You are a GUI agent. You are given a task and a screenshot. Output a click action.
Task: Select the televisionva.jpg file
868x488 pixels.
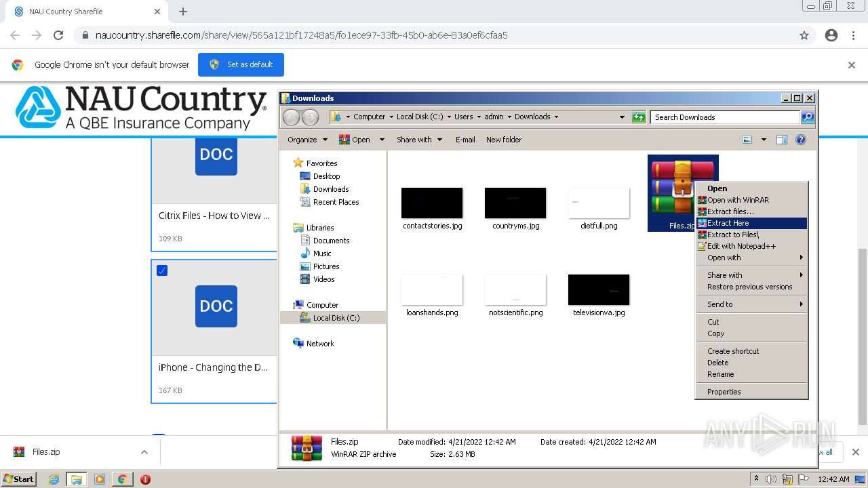[x=599, y=296]
